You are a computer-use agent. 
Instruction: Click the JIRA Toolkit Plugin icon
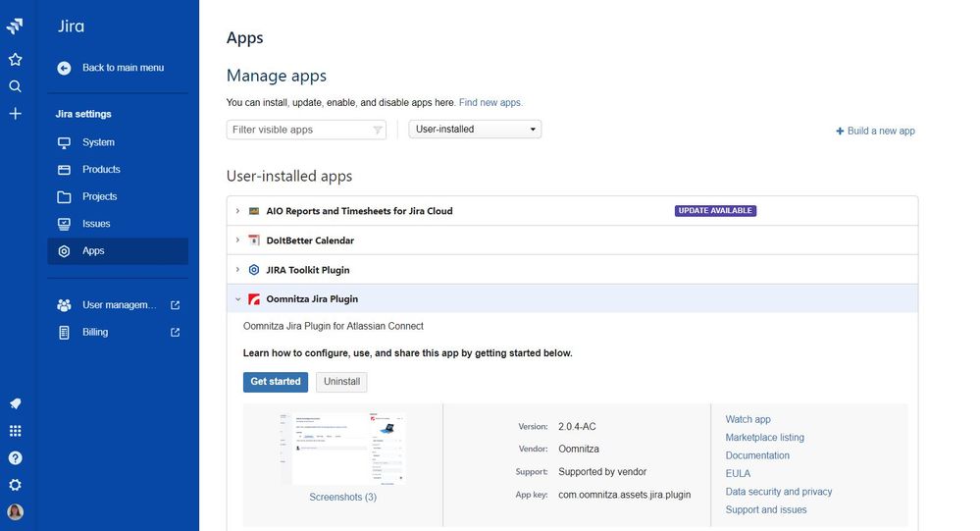coord(254,270)
